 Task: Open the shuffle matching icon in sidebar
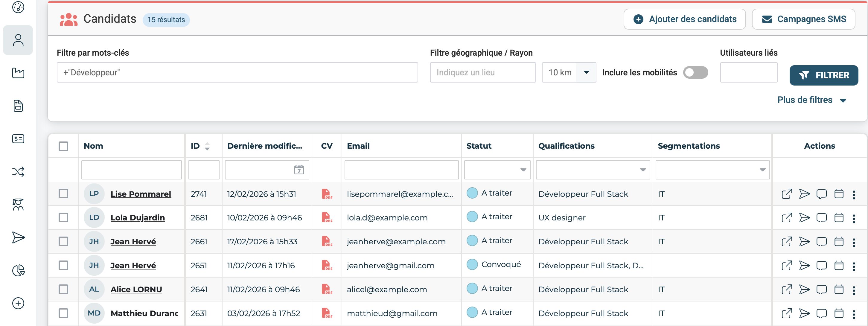[x=18, y=172]
